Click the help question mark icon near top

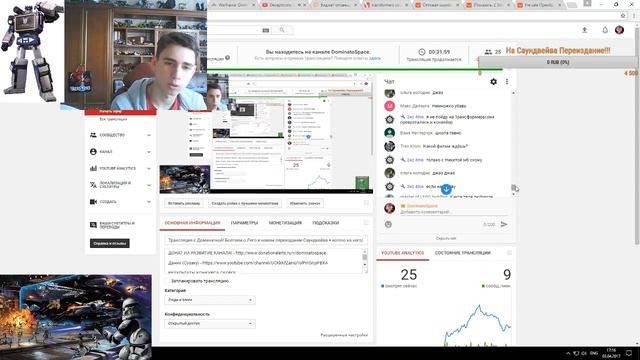pos(228,58)
